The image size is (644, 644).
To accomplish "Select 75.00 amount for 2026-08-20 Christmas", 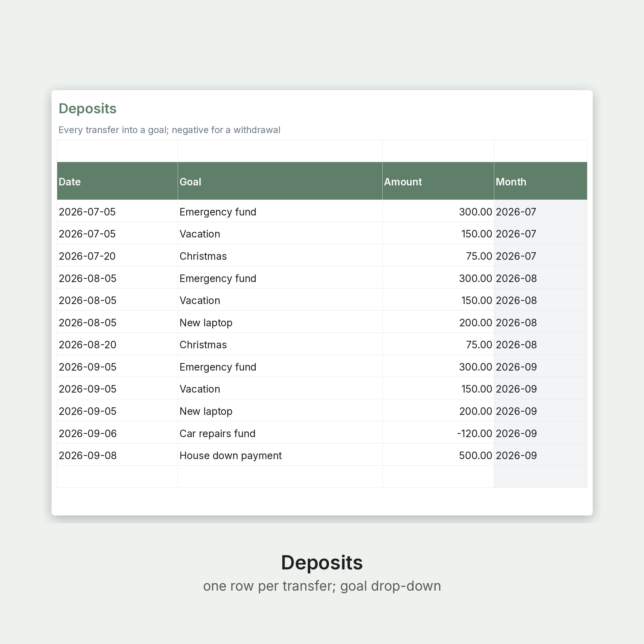I will pyautogui.click(x=438, y=344).
